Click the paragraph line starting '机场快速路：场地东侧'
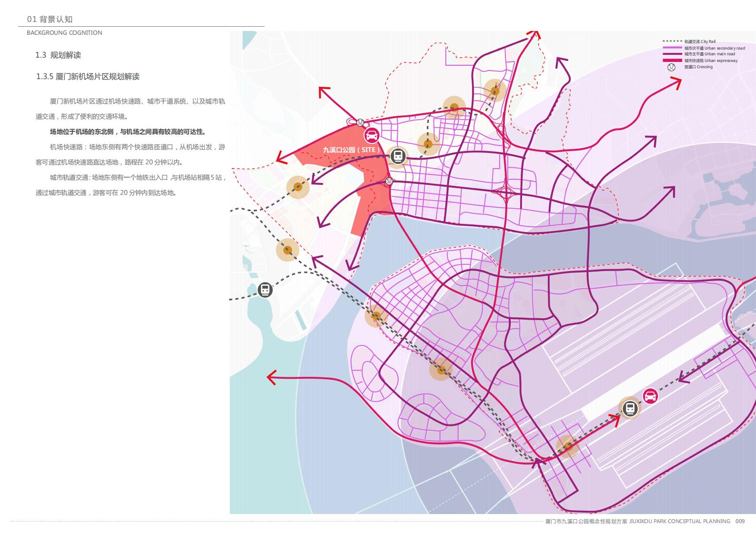 pos(137,147)
